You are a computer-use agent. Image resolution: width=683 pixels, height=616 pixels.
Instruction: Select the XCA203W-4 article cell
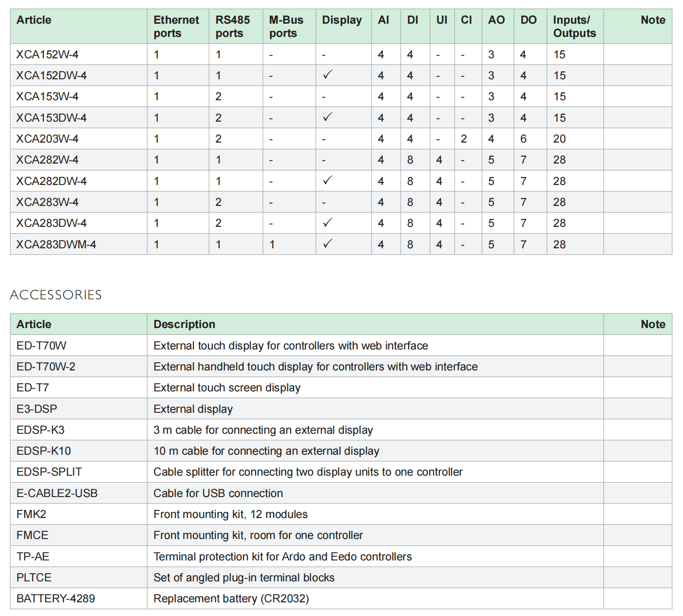pos(47,139)
